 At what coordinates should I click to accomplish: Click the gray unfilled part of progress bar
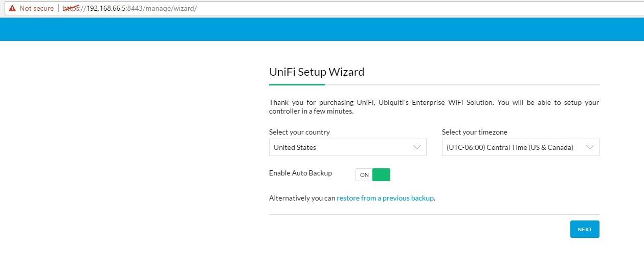[460, 84]
